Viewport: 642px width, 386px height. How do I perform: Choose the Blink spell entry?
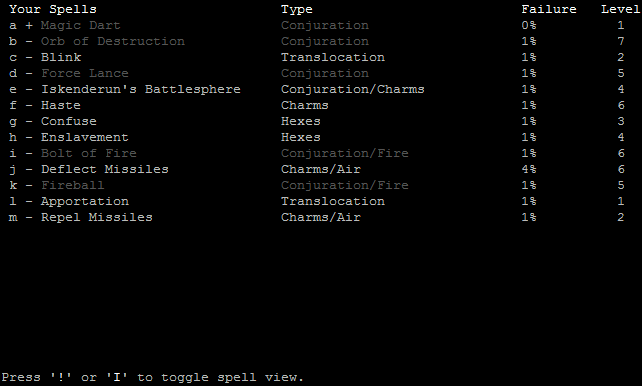coord(61,57)
